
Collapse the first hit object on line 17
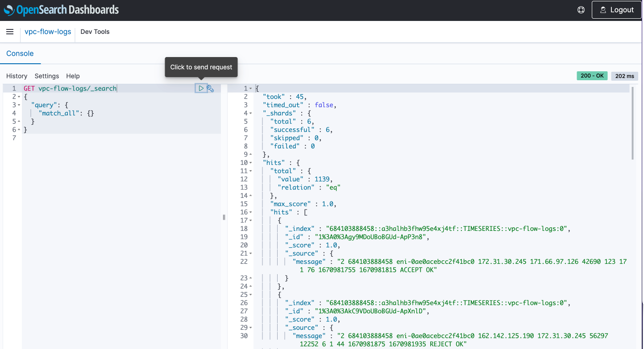pyautogui.click(x=250, y=221)
